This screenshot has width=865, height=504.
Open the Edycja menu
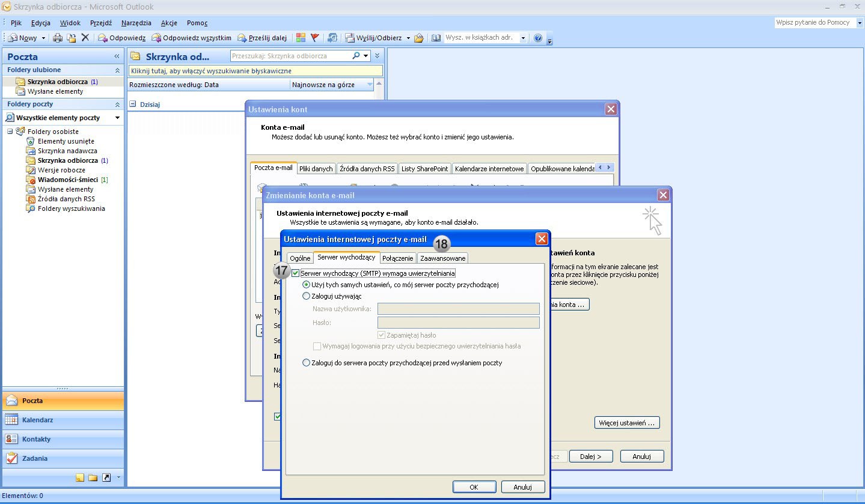[x=41, y=23]
